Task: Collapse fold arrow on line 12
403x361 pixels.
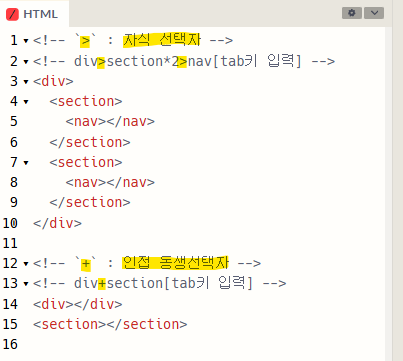Action: point(26,264)
